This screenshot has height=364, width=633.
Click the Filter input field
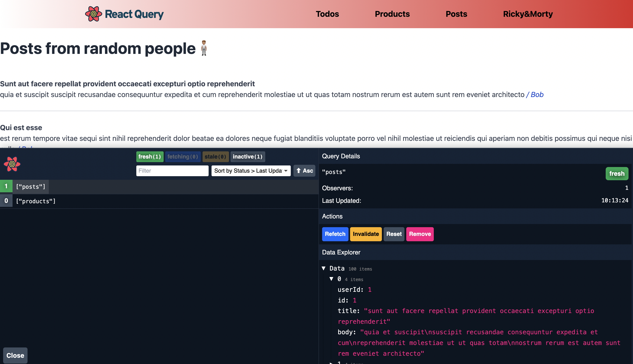coord(172,171)
